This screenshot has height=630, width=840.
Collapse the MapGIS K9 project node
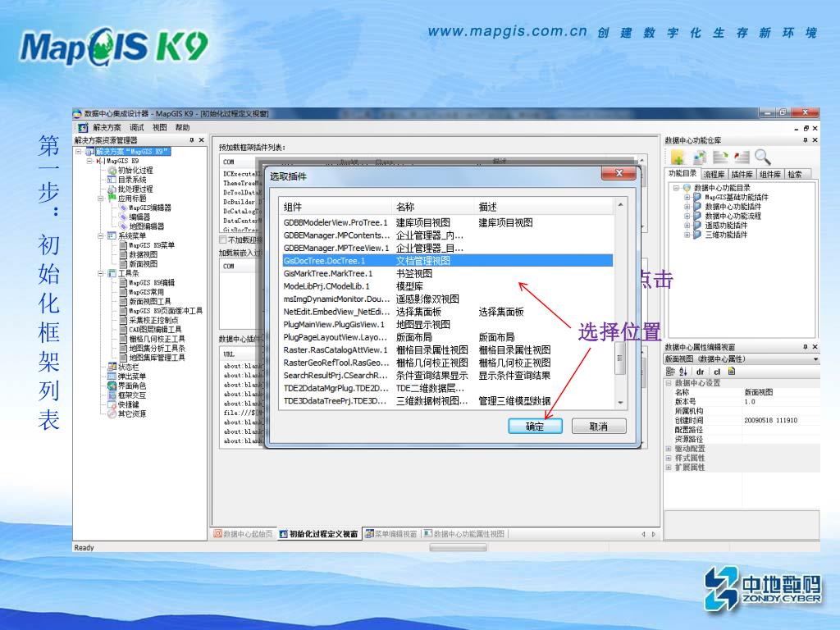coord(89,161)
